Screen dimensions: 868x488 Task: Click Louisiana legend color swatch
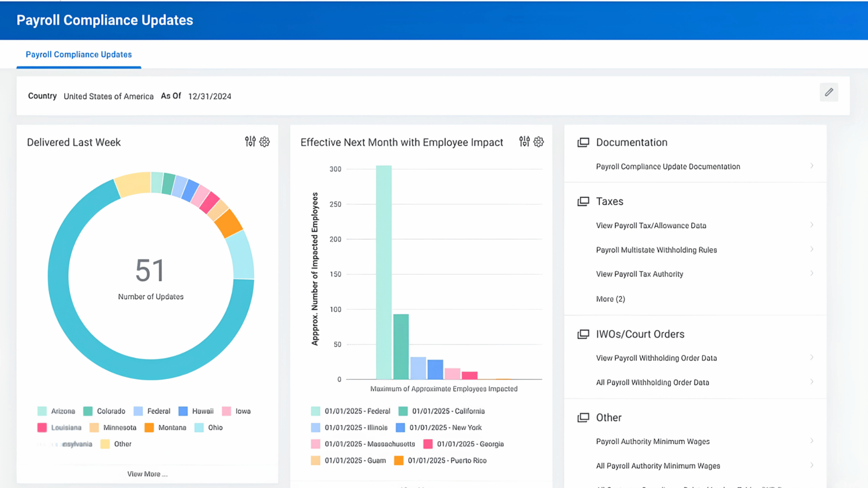tap(42, 428)
